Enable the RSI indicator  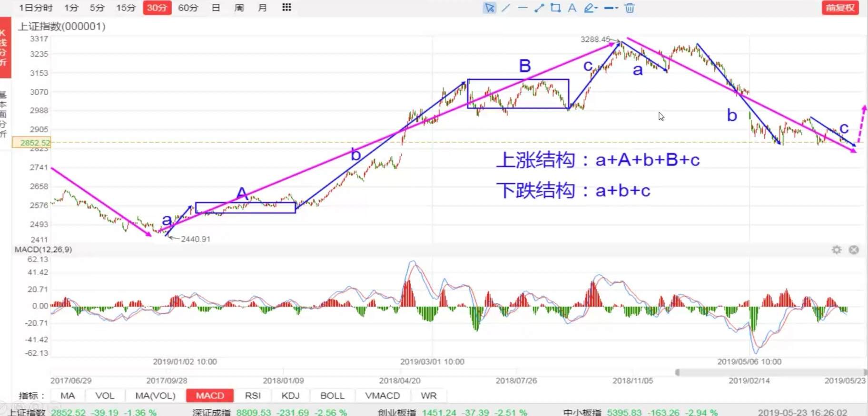tap(253, 396)
